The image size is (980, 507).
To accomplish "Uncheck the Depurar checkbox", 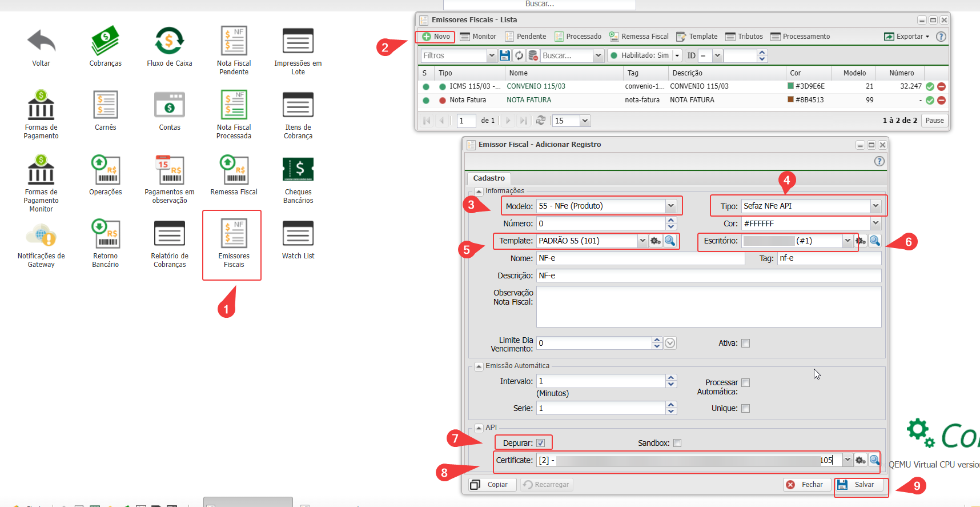I will click(540, 443).
